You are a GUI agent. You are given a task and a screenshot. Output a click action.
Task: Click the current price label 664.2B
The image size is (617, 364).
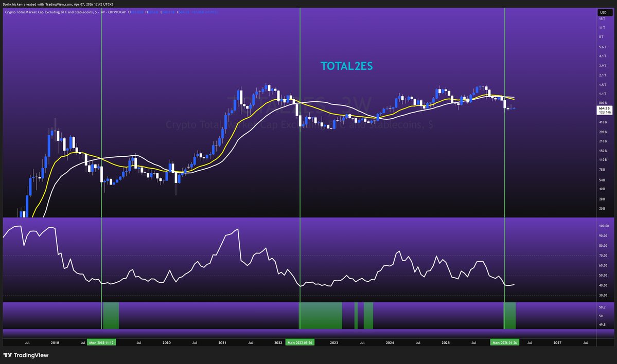coord(604,108)
